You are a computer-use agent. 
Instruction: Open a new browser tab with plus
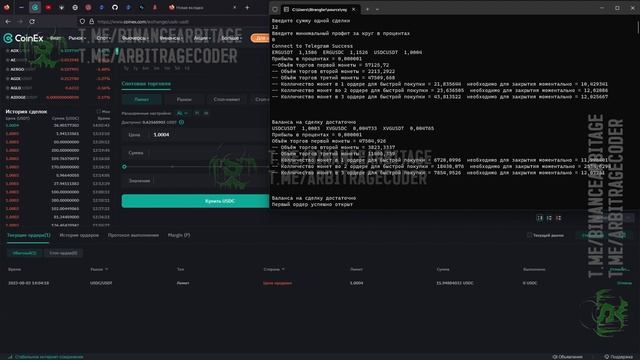coord(247,7)
